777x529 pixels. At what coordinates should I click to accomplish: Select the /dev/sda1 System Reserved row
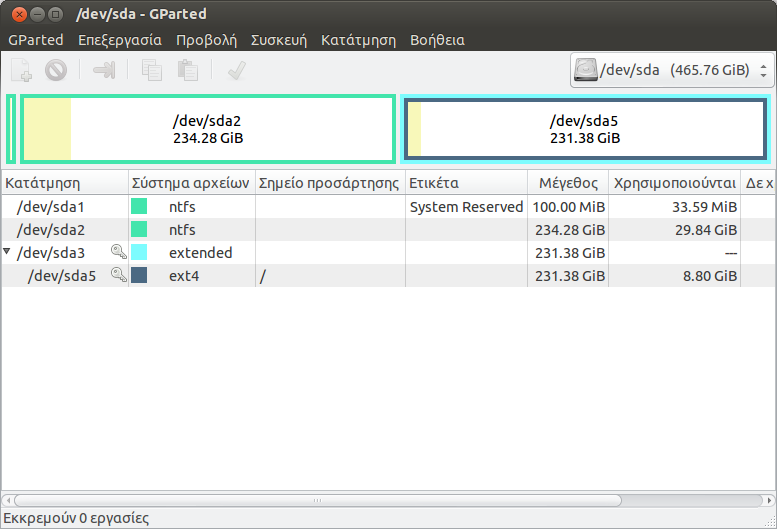300,207
